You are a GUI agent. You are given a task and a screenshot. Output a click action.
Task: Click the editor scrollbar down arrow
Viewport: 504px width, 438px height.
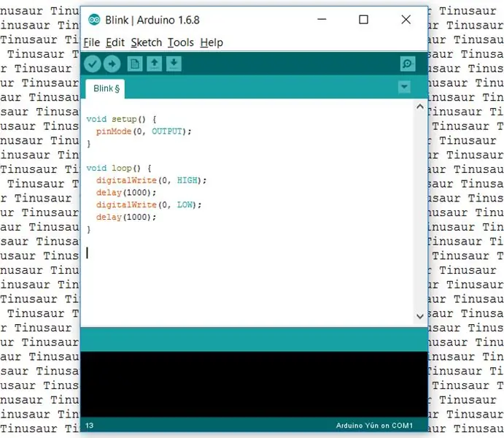(420, 316)
